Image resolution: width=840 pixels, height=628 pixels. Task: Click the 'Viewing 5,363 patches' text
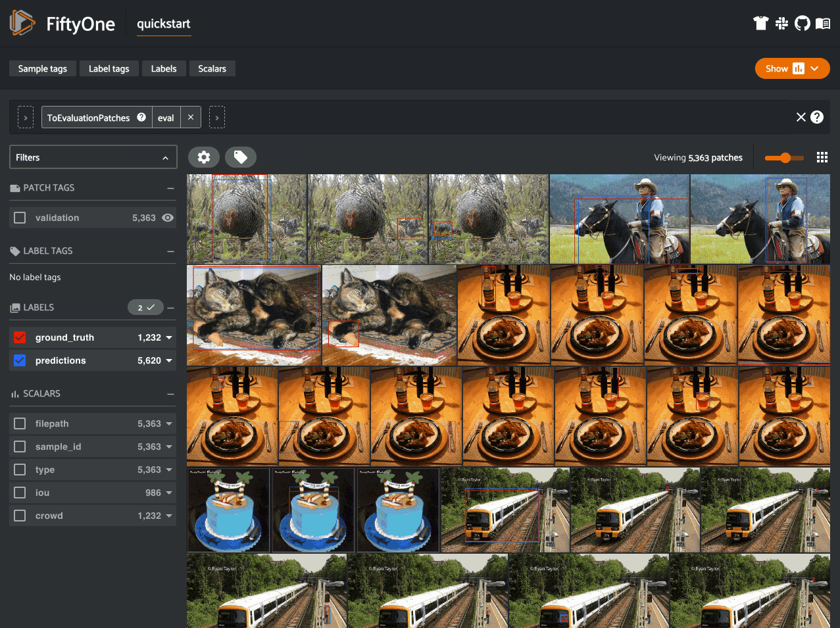(698, 157)
